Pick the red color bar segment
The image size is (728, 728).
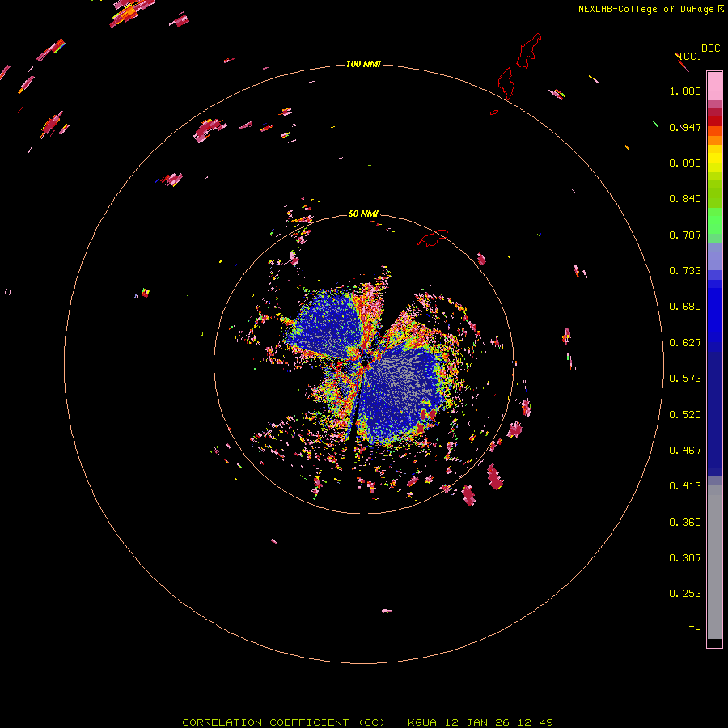(714, 121)
